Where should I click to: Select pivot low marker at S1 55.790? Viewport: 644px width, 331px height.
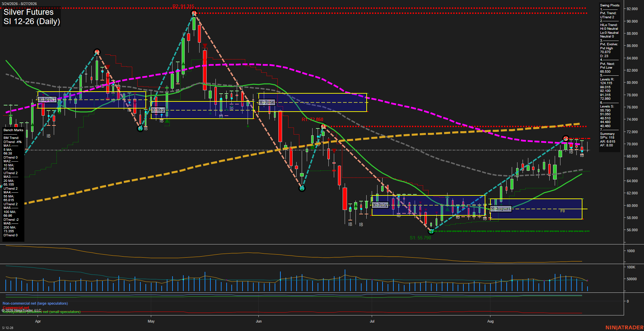click(x=431, y=231)
